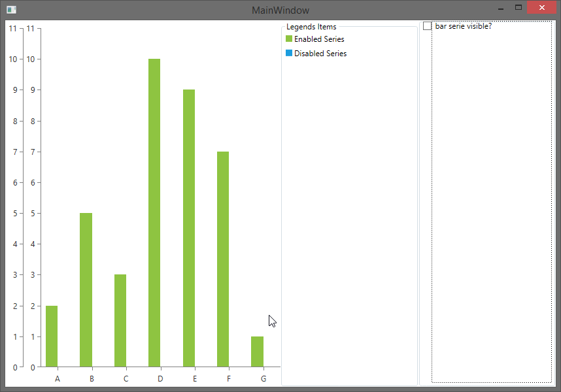Close the MainWindow window

(541, 7)
